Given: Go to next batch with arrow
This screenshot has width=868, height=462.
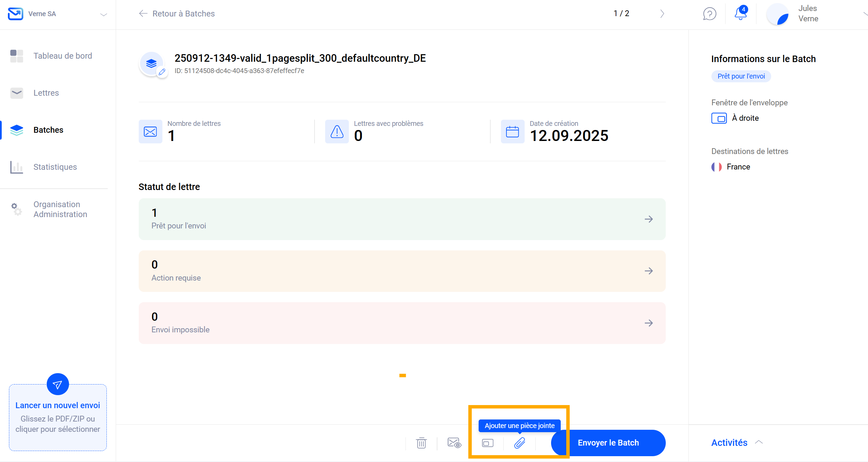Looking at the screenshot, I should [x=662, y=14].
